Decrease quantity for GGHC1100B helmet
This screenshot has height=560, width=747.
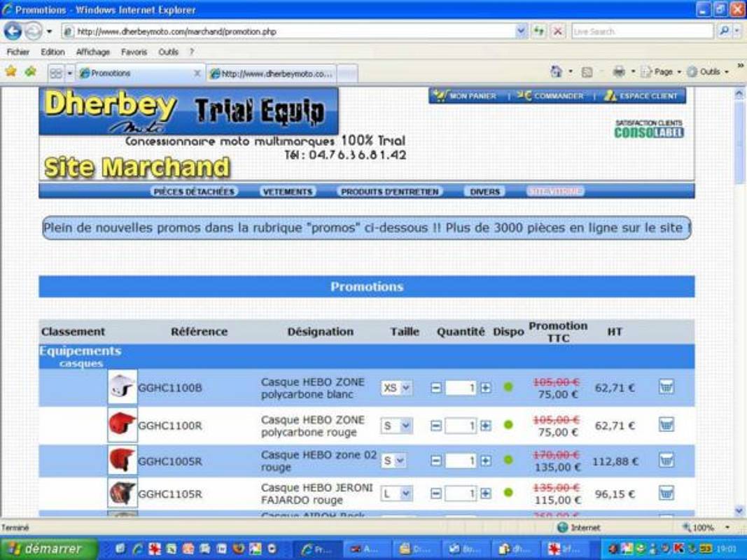(436, 388)
